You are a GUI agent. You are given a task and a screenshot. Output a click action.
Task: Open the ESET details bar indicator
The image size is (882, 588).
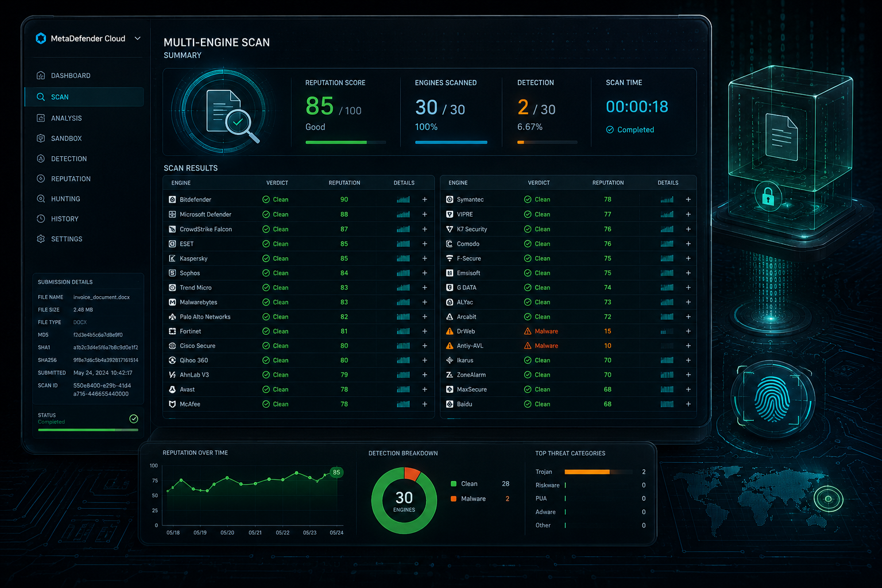click(x=403, y=244)
